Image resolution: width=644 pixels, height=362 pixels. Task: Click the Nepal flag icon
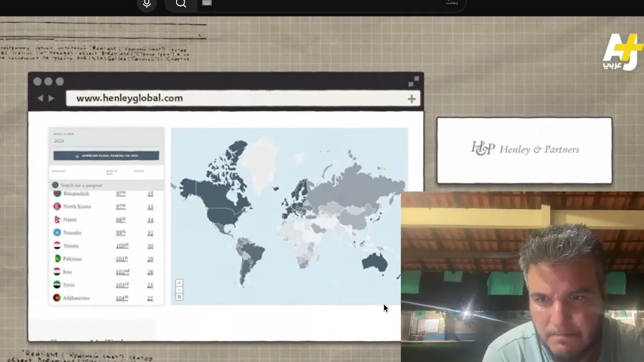(57, 220)
